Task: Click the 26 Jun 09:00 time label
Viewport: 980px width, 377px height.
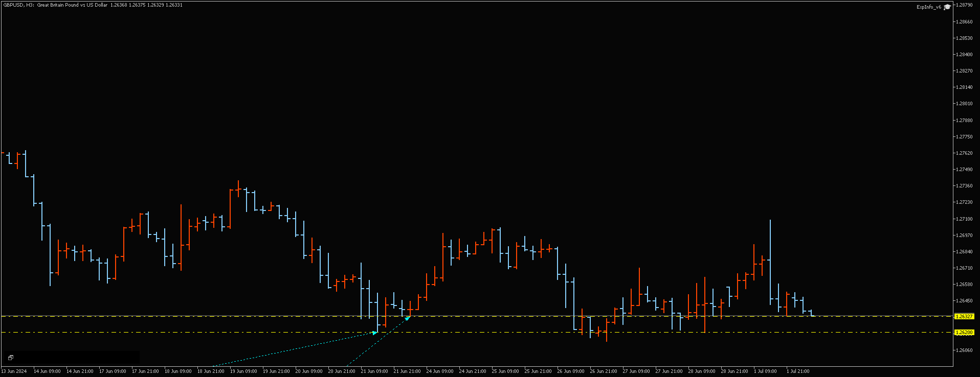Action: pyautogui.click(x=571, y=371)
